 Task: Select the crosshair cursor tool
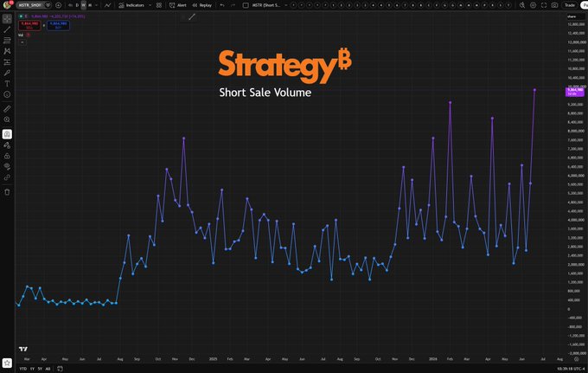coord(7,18)
